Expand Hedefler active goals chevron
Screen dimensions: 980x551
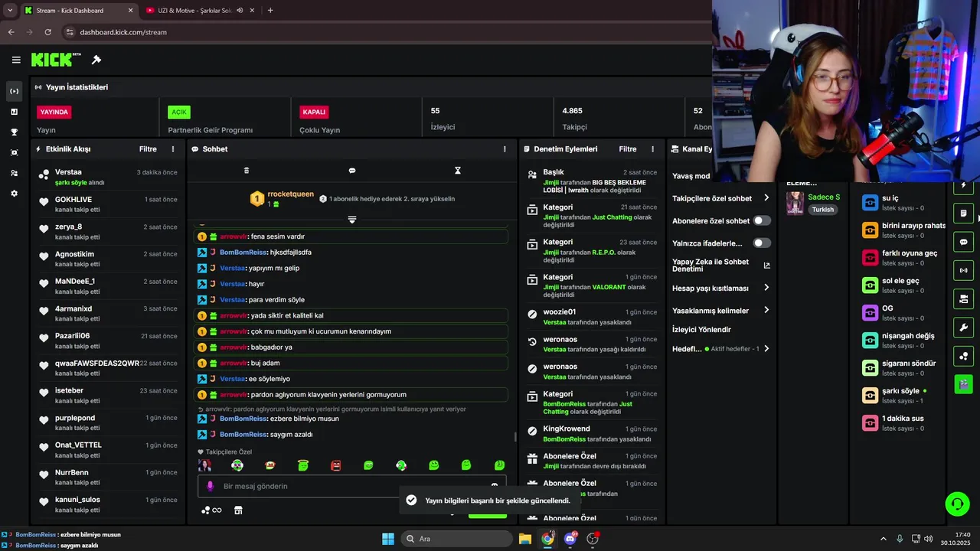[x=766, y=349]
